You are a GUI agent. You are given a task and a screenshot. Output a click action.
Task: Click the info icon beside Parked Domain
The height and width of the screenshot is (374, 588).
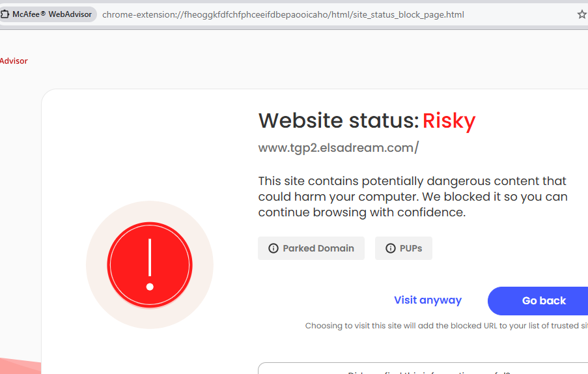(273, 248)
